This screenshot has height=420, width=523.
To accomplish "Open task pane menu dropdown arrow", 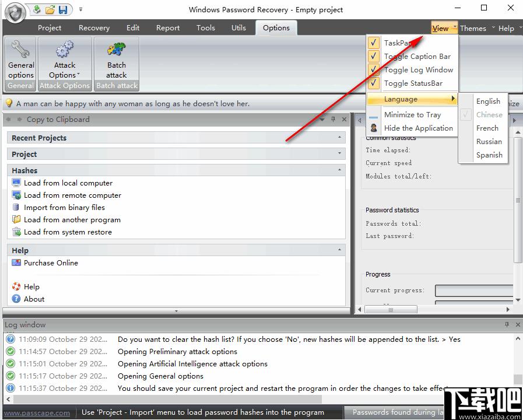I will point(322,119).
